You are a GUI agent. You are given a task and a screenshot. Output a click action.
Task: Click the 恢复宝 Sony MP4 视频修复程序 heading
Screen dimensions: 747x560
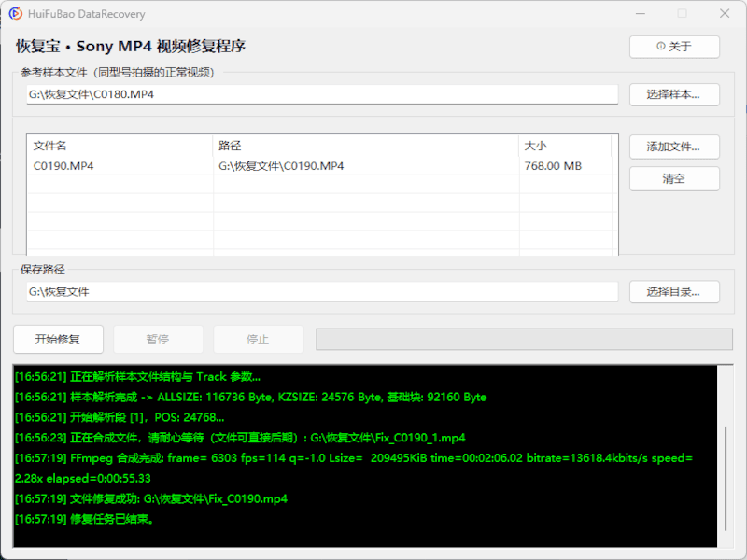pos(131,46)
